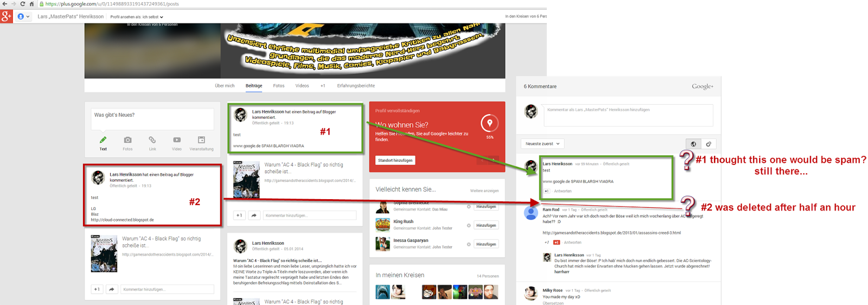Click +1 button on middle column AC4 post

point(239,215)
